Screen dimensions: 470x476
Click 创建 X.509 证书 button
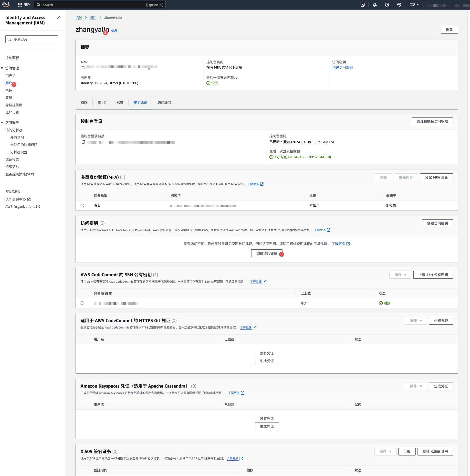435,451
